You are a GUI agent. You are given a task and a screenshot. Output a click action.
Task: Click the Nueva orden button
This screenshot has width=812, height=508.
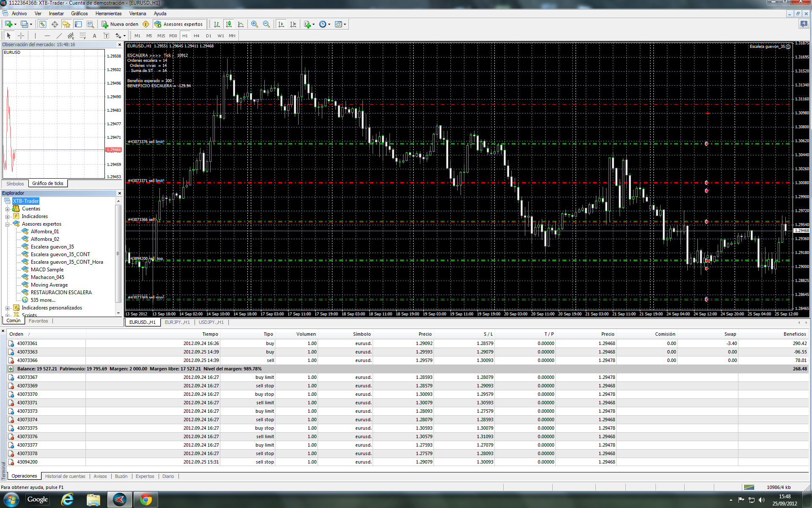tap(121, 24)
